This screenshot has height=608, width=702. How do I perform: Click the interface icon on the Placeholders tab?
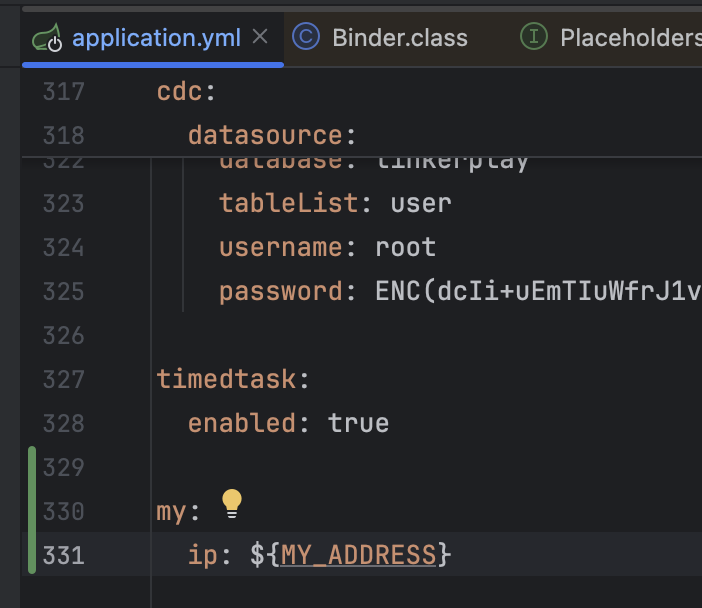535,38
